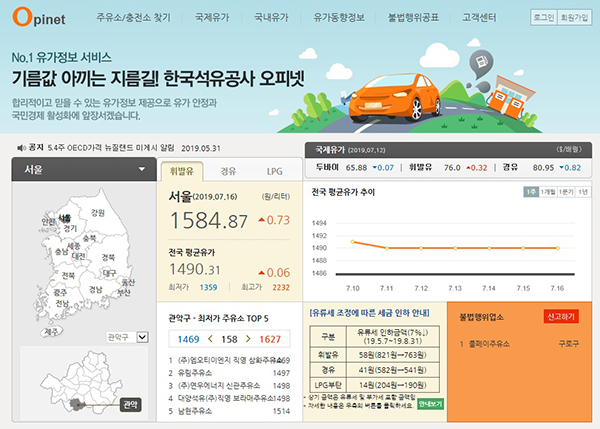Click the 국제유가 header title
The image size is (600, 429).
[330, 150]
